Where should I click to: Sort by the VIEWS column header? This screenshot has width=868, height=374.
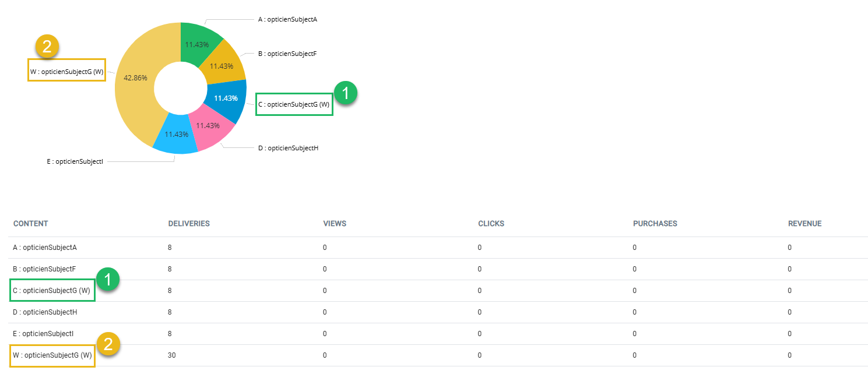tap(335, 224)
